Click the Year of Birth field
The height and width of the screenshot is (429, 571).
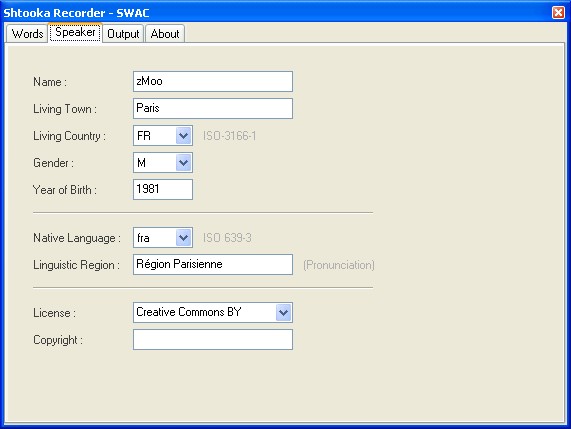[163, 189]
